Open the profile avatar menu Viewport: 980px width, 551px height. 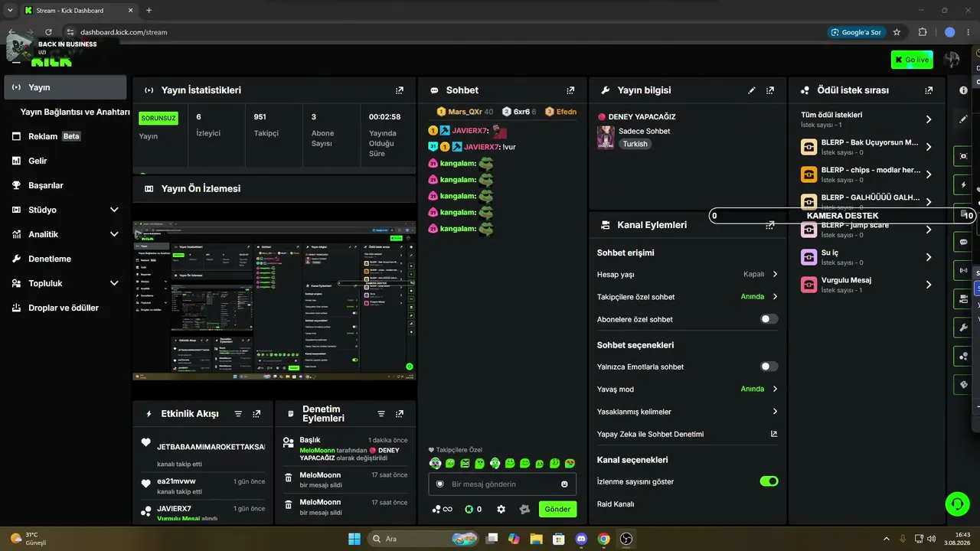pos(952,60)
